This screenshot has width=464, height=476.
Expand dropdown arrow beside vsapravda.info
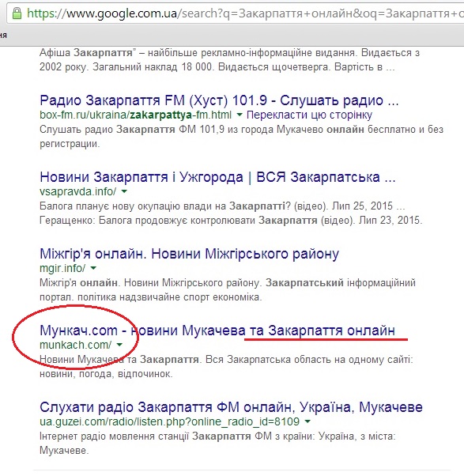tap(124, 191)
